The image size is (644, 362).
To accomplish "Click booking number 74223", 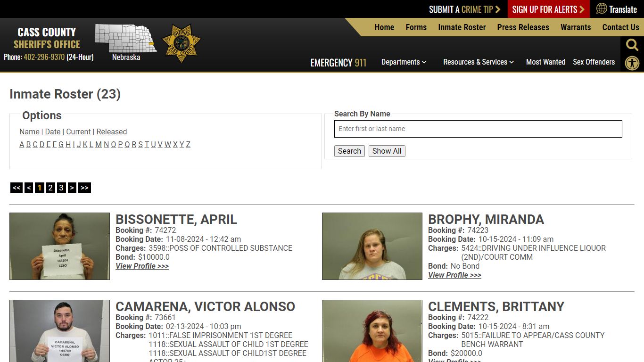I will pos(478,230).
